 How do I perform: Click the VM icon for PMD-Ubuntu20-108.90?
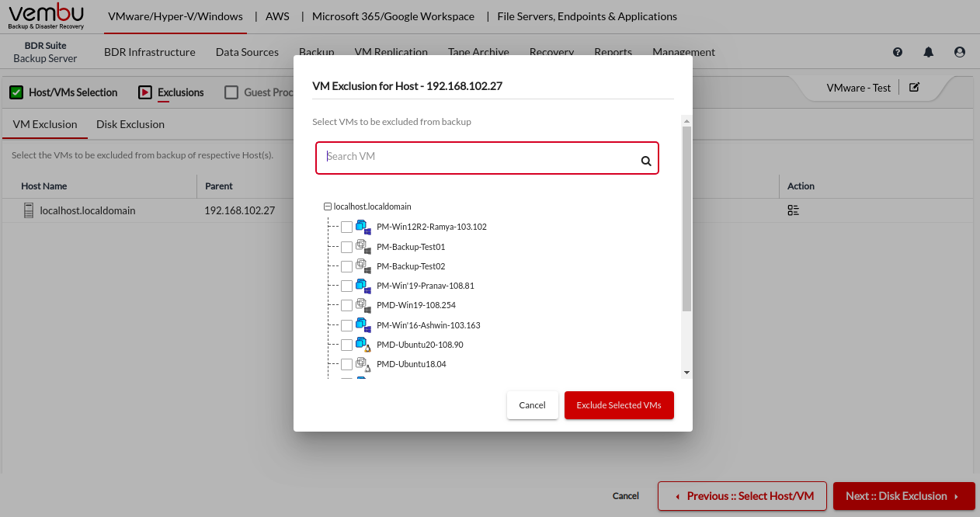click(x=363, y=345)
